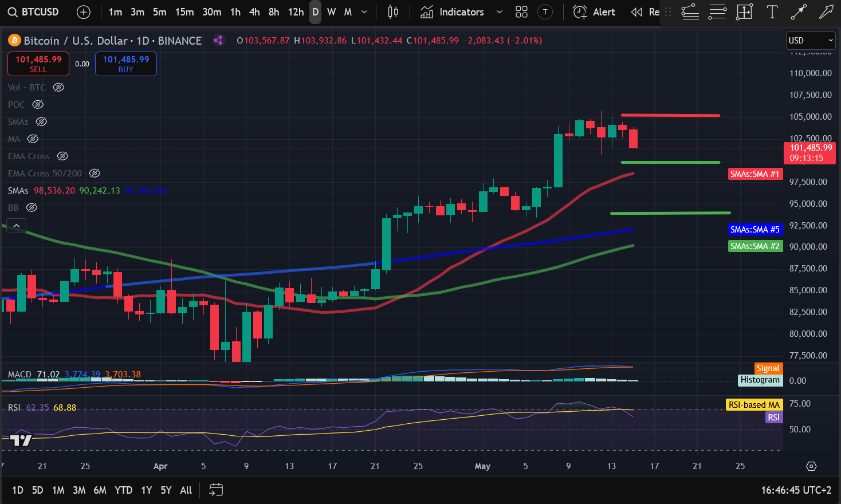Switch to the 15m timeframe
841x504 pixels.
[x=184, y=12]
